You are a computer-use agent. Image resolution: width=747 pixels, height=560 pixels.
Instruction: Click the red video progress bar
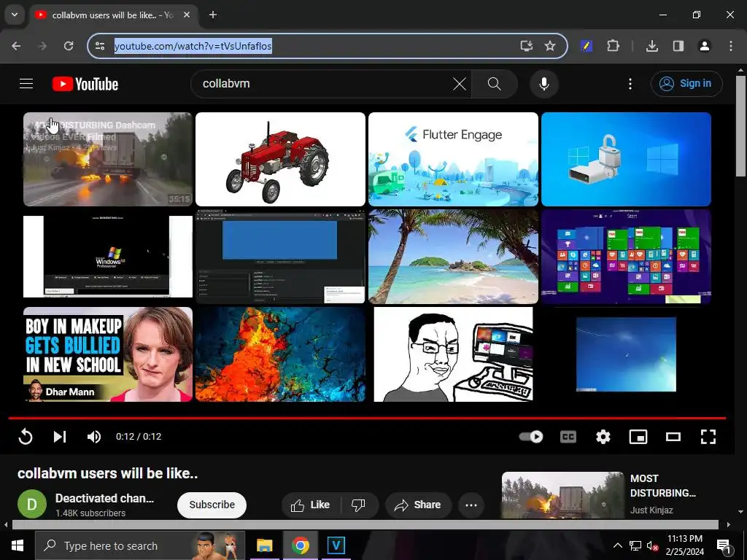(x=367, y=418)
